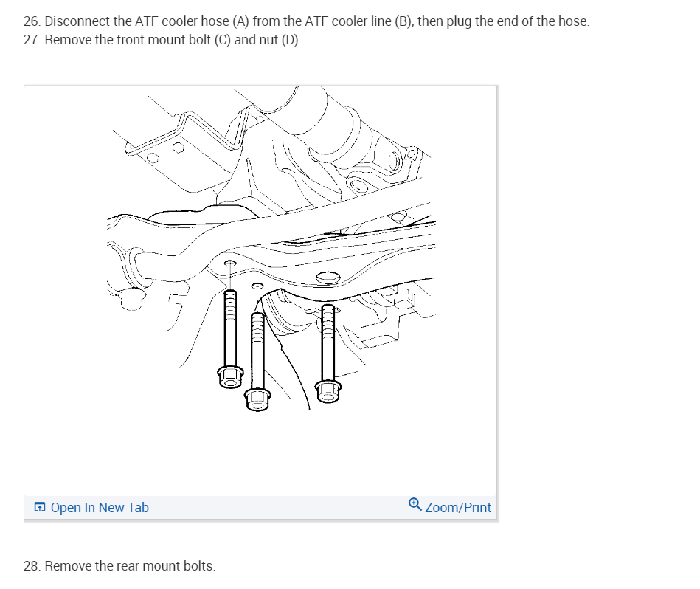Click the small hole above the left bolt
This screenshot has height=589, width=700.
230,263
